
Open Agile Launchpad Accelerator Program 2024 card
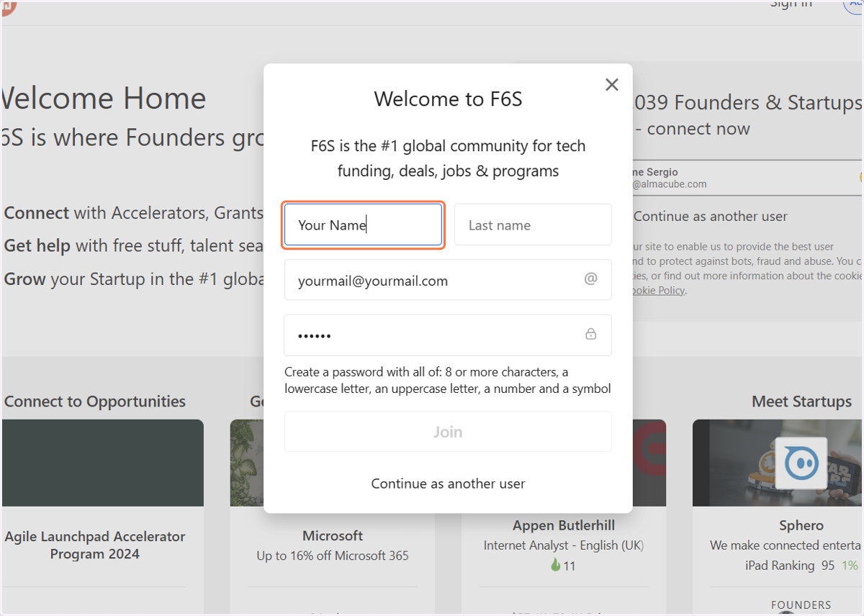[95, 545]
